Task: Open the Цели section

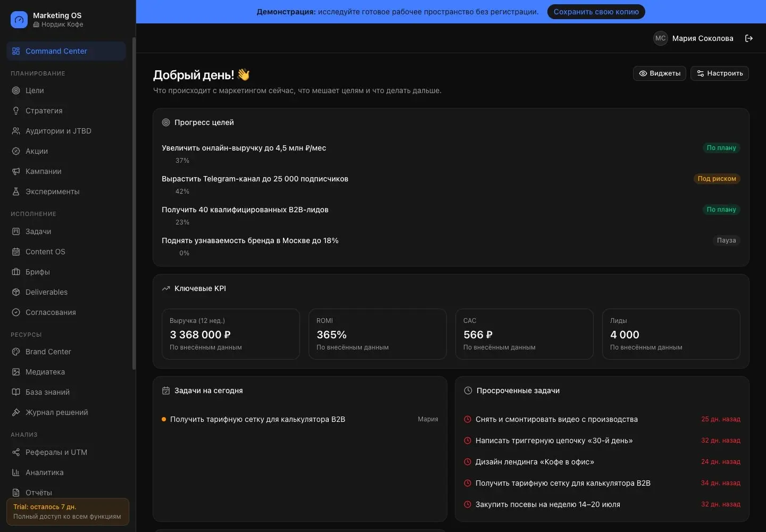Action: click(66, 90)
